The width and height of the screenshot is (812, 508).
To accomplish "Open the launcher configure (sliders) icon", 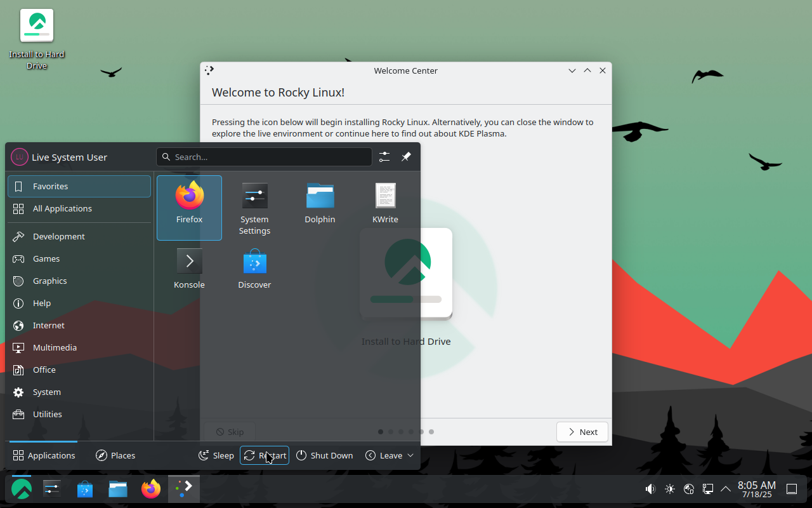I will (384, 157).
